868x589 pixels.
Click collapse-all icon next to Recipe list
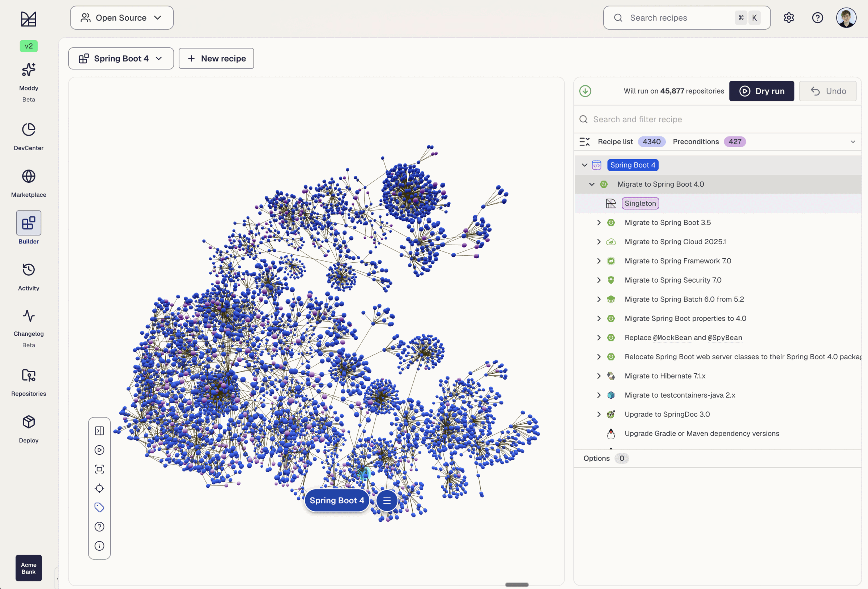(x=584, y=142)
